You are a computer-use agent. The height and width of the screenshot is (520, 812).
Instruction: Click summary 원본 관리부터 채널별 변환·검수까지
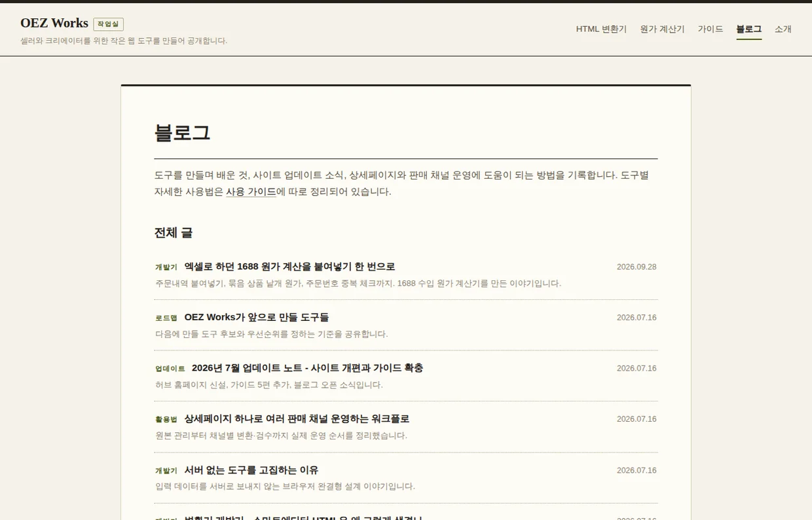(281, 436)
